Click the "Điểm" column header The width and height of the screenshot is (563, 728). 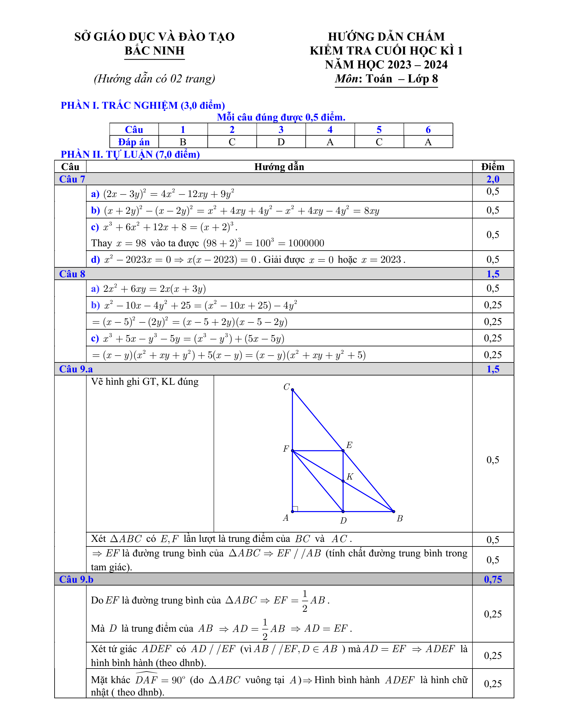(493, 167)
